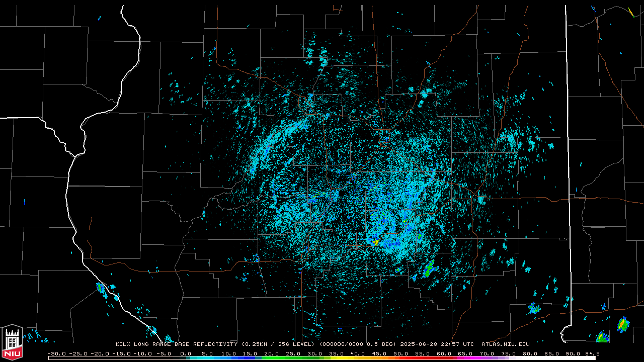Click the 2025-06-28 22:57 UTC timestamp
Screen dimensions: 644x362
[x=437, y=344]
